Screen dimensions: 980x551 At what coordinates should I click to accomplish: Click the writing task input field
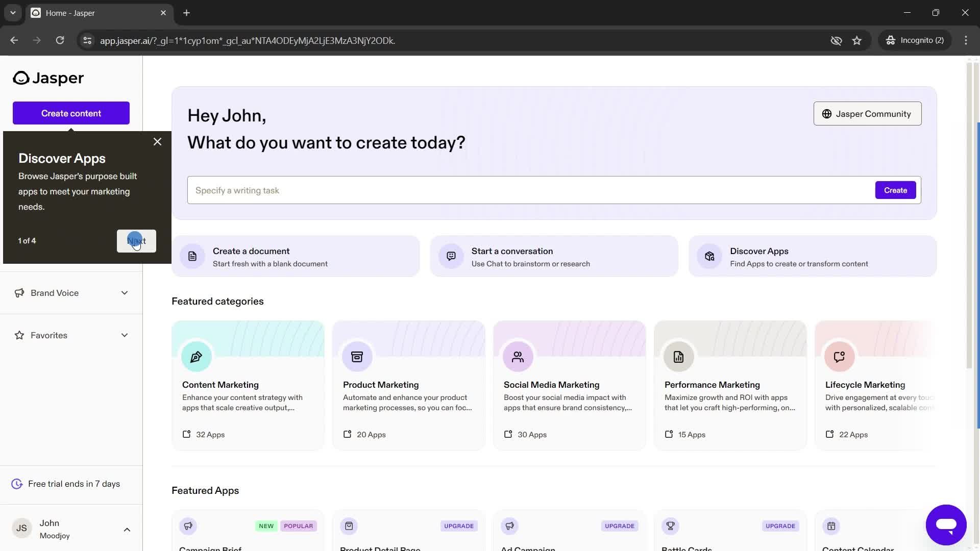pyautogui.click(x=529, y=190)
